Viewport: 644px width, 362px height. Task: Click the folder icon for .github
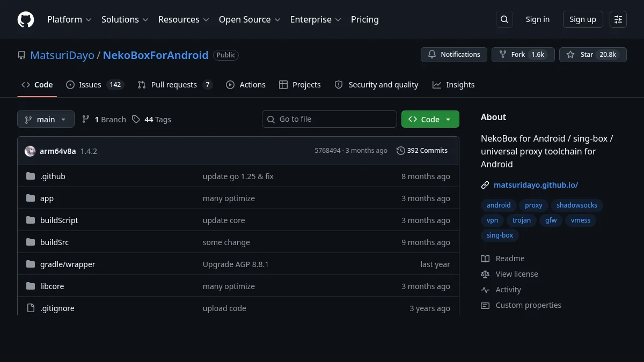pos(31,176)
